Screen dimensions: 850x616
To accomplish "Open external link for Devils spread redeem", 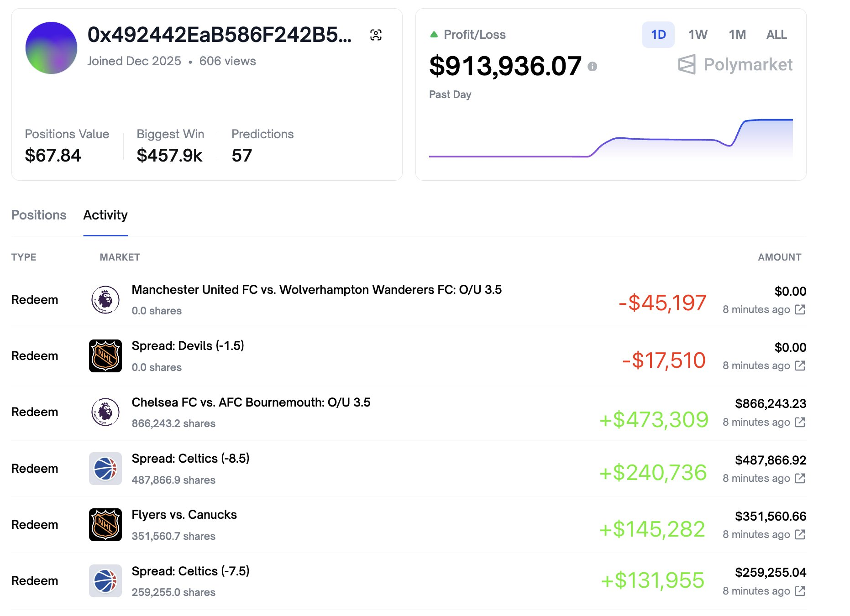I will point(800,365).
